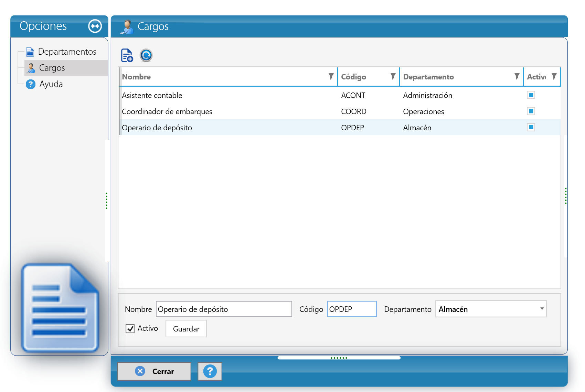Click the OPDEP code cell in the table
Screen dimensions: 585x392
pyautogui.click(x=352, y=128)
